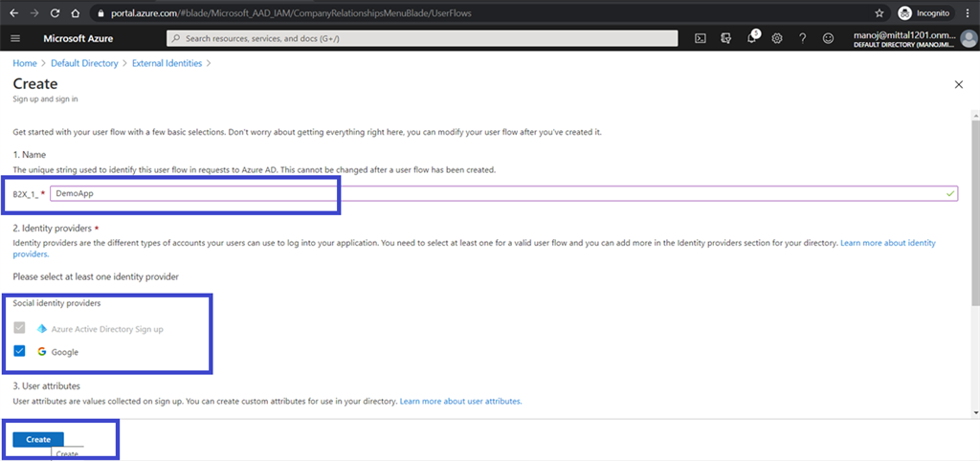Click the '1. Name' heading
The width and height of the screenshot is (980, 461).
[30, 154]
